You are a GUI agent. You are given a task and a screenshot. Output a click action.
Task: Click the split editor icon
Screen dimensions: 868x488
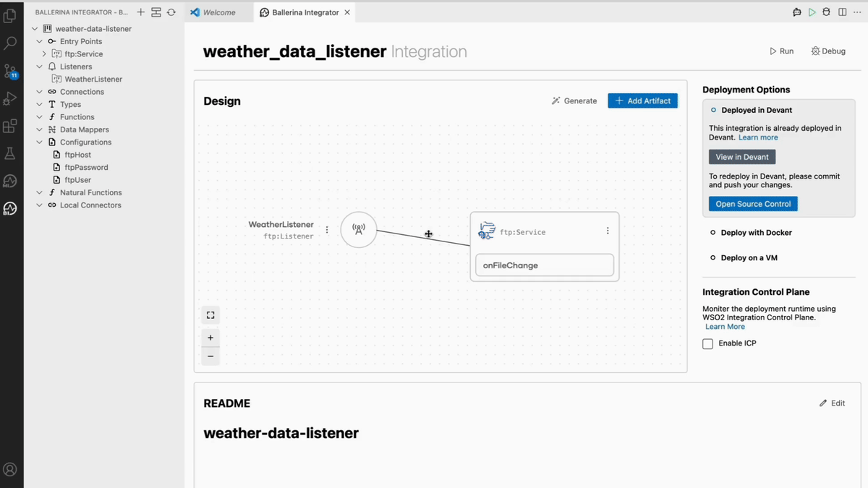(x=843, y=12)
